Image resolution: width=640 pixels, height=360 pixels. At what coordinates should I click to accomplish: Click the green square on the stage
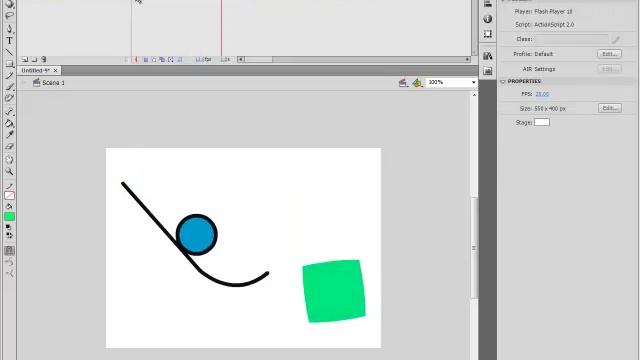point(334,291)
